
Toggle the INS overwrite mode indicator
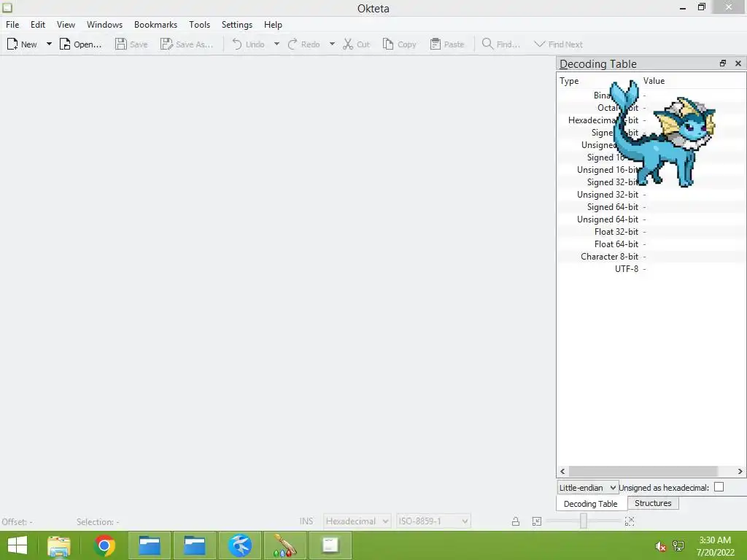[x=306, y=521]
